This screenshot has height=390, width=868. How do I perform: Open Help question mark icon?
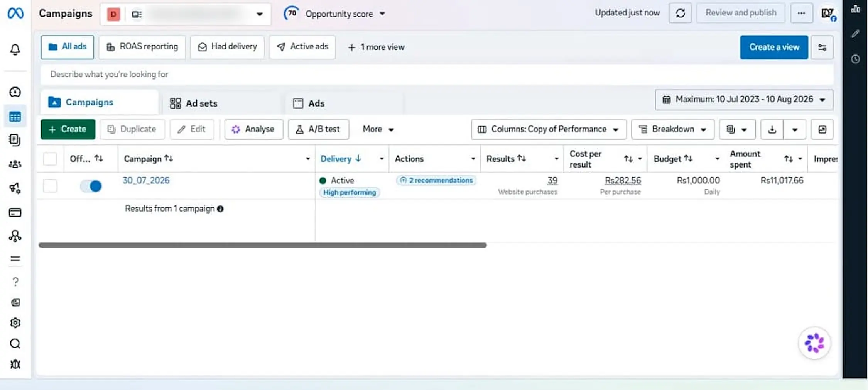click(x=15, y=281)
